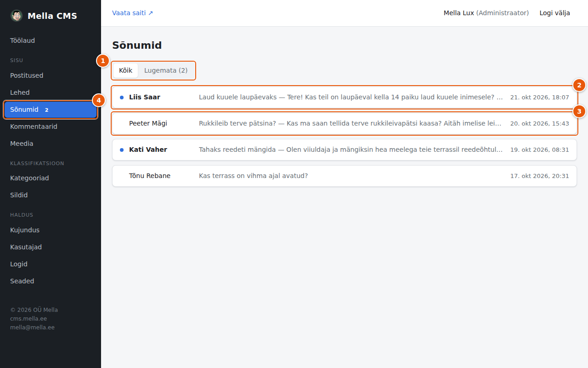The width and height of the screenshot is (588, 368).
Task: Open Seaded in sidebar
Action: click(x=51, y=281)
